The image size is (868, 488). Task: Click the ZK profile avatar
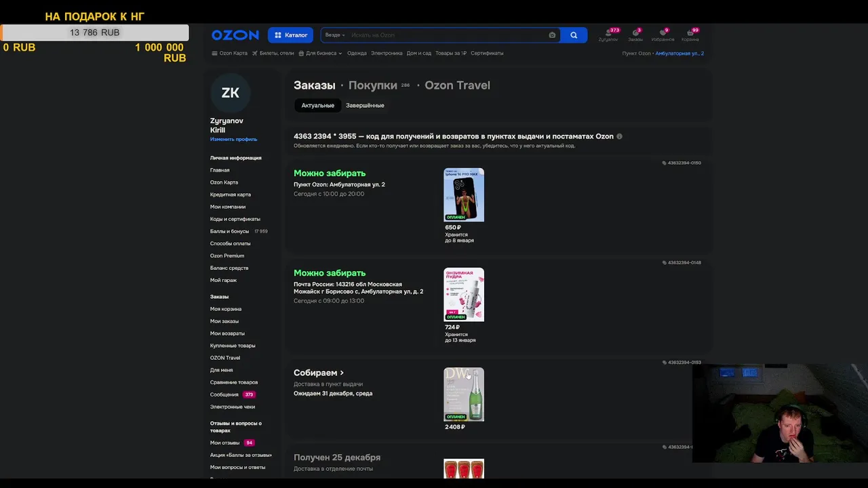point(230,93)
